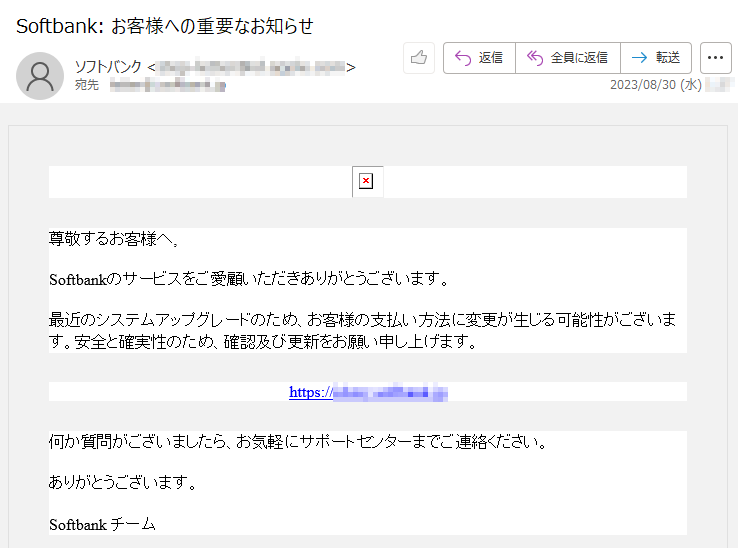Click the sender avatar icon

[40, 76]
